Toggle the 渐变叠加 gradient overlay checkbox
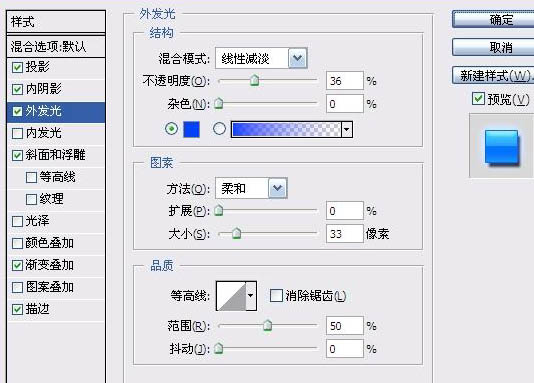Viewport: 534px width, 383px height. [x=17, y=265]
